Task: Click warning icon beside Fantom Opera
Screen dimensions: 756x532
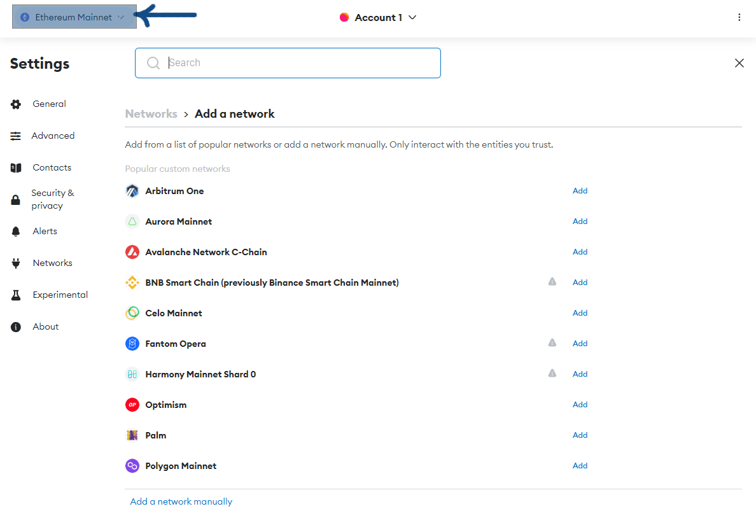Action: [552, 342]
